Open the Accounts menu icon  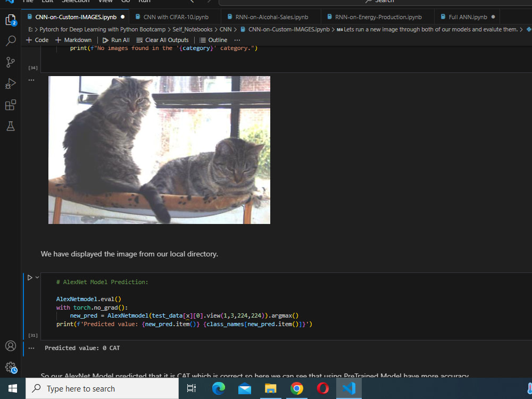tap(11, 346)
